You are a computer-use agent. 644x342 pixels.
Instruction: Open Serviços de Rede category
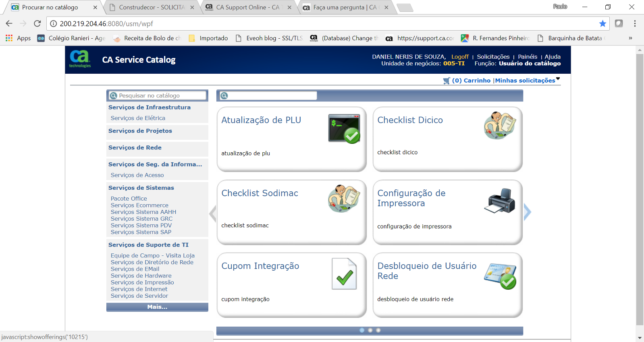pyautogui.click(x=135, y=148)
